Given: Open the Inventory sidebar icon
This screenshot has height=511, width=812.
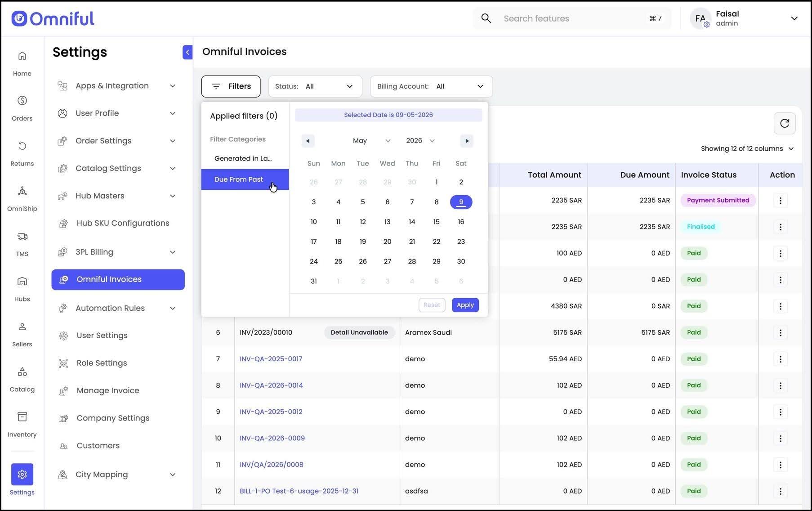Looking at the screenshot, I should [22, 417].
